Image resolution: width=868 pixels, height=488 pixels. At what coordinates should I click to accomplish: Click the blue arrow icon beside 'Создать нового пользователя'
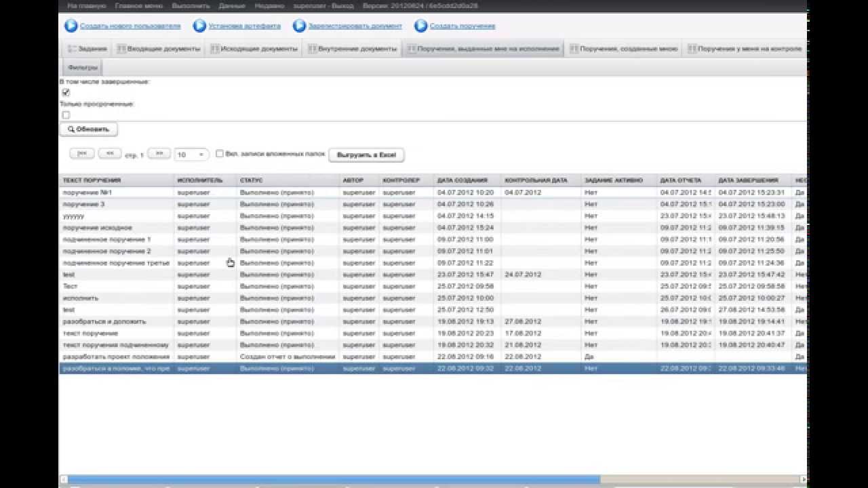tap(71, 26)
